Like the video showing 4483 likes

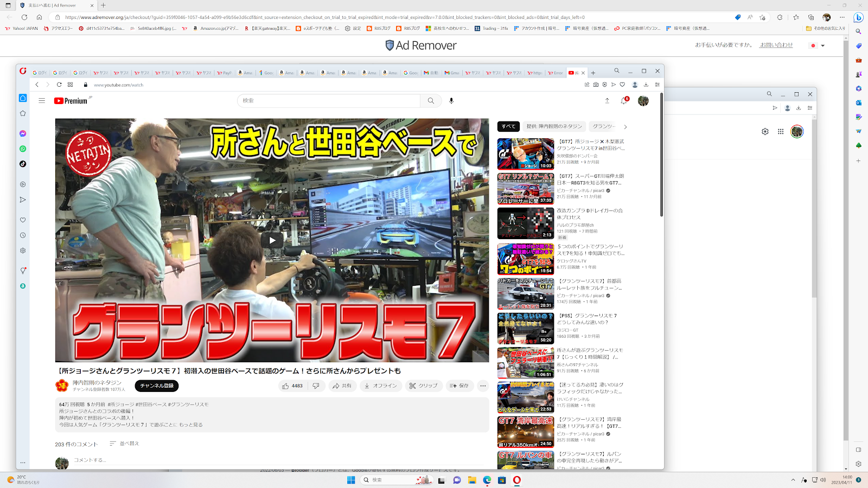coord(292,386)
